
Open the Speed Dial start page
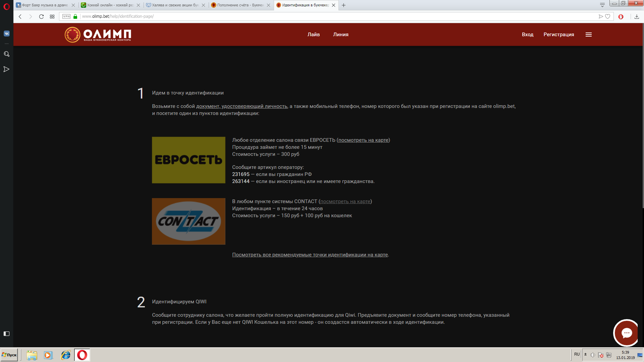[x=52, y=16]
